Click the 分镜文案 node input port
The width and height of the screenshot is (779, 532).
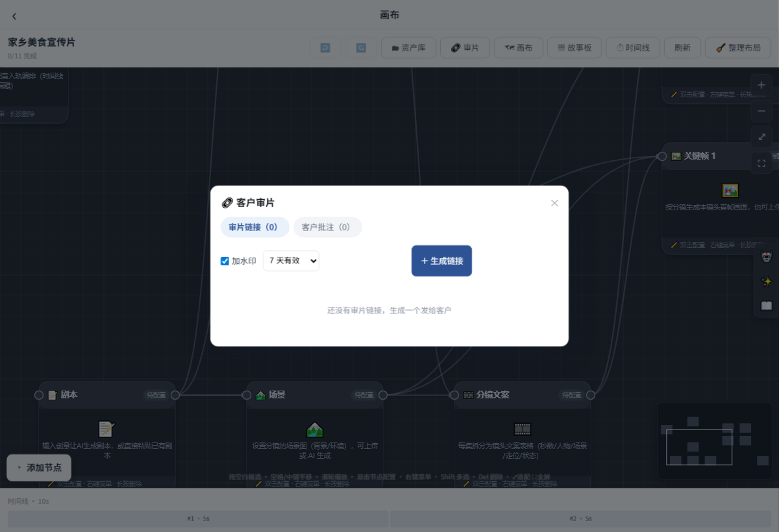tap(454, 395)
